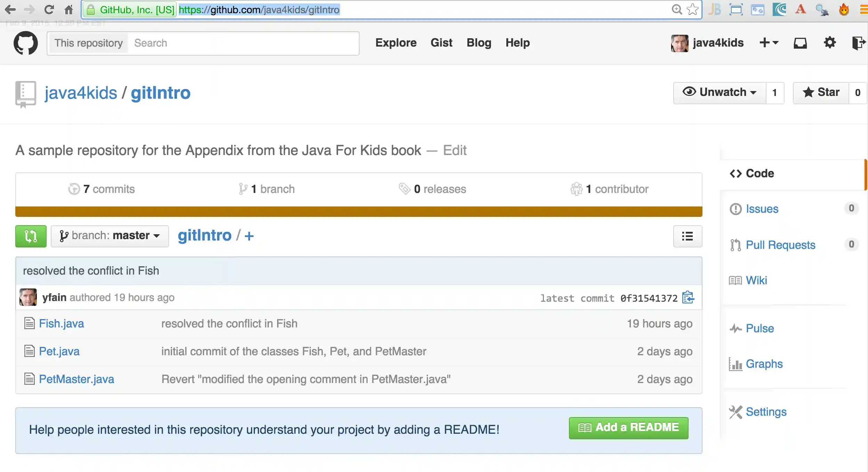Click the orange language statistics bar
Image resolution: width=868 pixels, height=472 pixels.
pyautogui.click(x=358, y=211)
